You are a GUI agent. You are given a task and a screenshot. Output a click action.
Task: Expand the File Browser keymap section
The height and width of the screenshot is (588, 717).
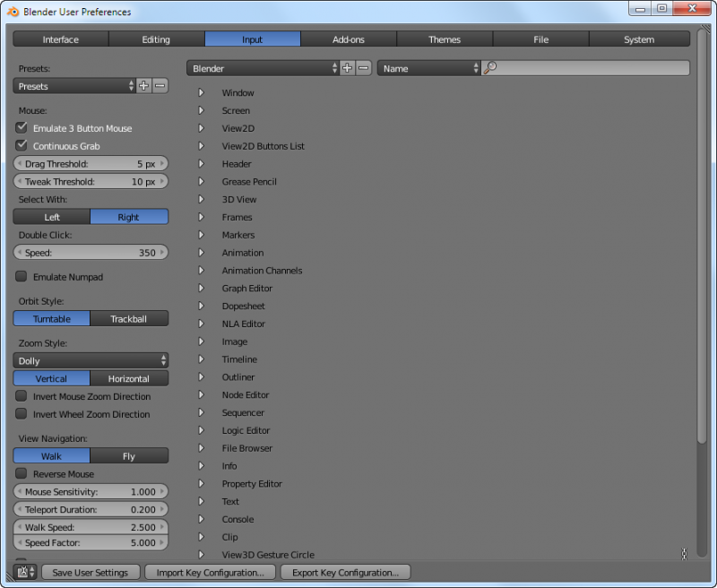coord(201,448)
